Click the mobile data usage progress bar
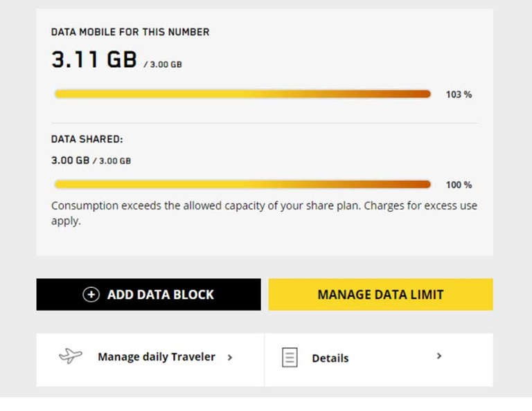Image resolution: width=532 pixels, height=411 pixels. click(242, 94)
